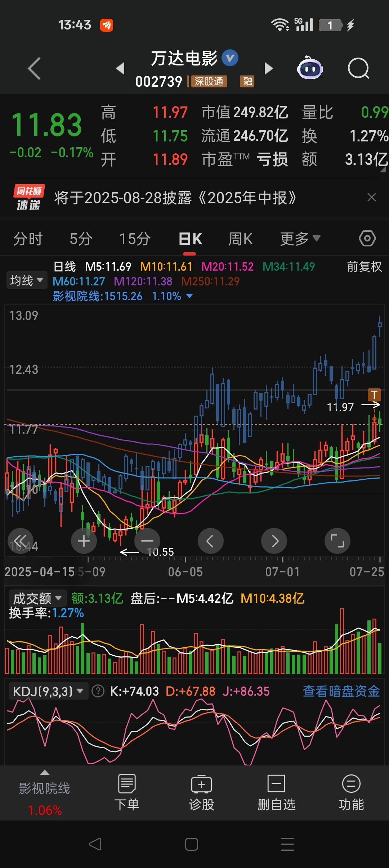Open the 同花顺速递 news item
The height and width of the screenshot is (868, 389).
click(175, 198)
